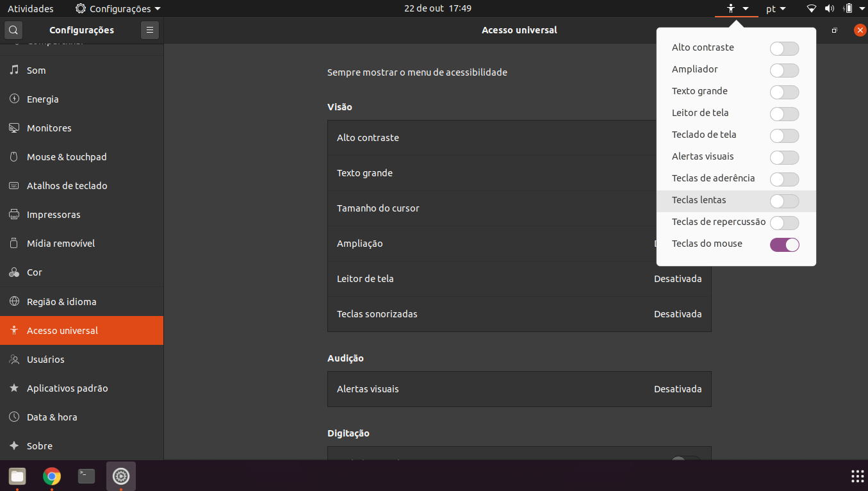Click the search icon in Configurações

pyautogui.click(x=13, y=30)
